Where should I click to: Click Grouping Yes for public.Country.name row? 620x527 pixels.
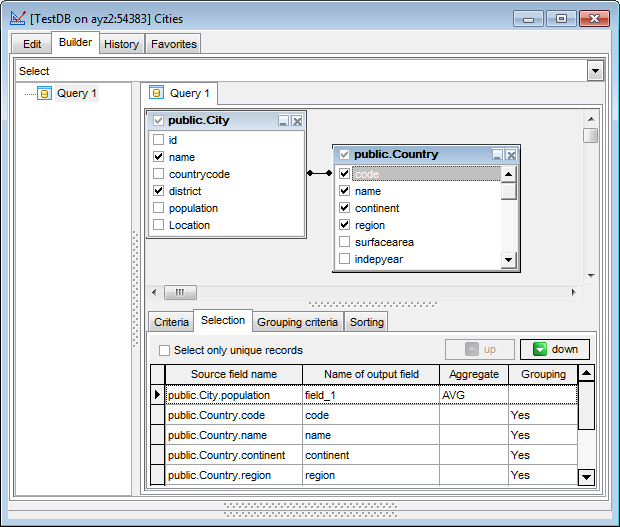click(543, 435)
